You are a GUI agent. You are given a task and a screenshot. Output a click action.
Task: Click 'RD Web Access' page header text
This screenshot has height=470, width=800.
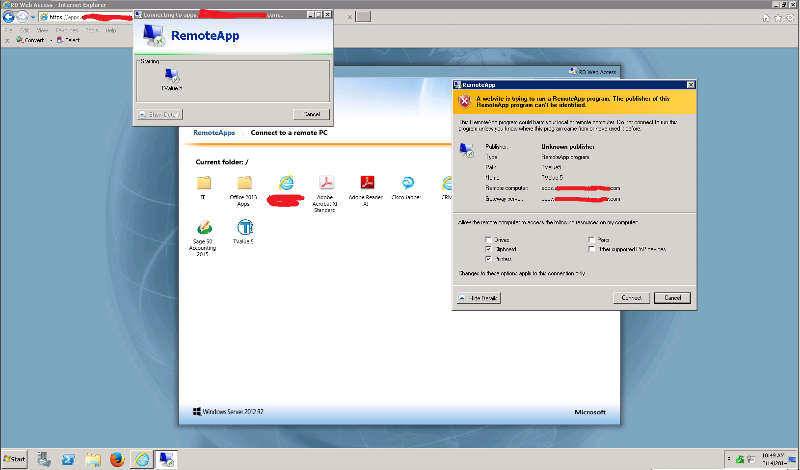(597, 72)
